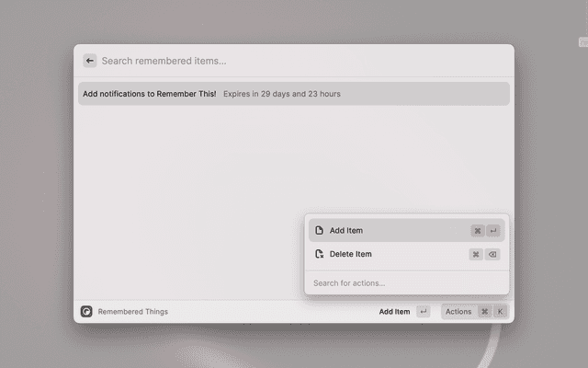Image resolution: width=588 pixels, height=368 pixels.
Task: Click the Command key icon next to Actions
Action: point(484,312)
